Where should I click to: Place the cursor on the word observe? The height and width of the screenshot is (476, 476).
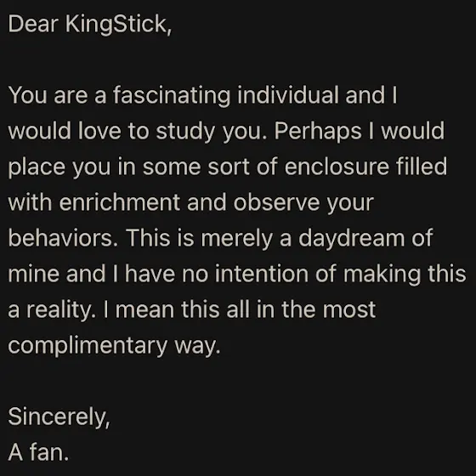276,202
